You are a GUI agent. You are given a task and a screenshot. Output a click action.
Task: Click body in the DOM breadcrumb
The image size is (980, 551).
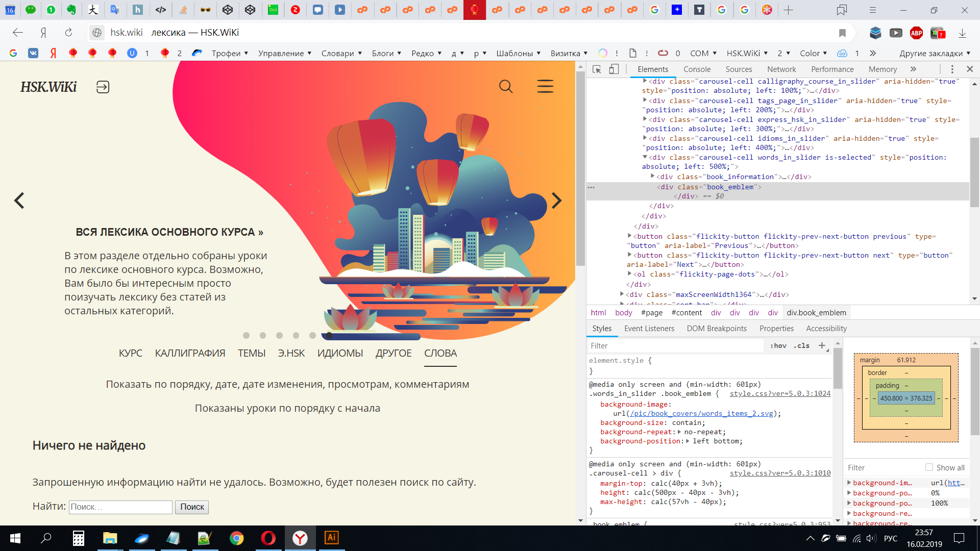623,313
